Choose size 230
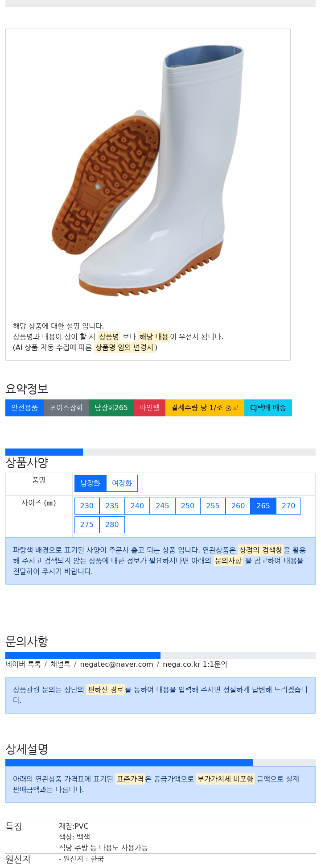This screenshot has height=868, width=321. tap(87, 506)
